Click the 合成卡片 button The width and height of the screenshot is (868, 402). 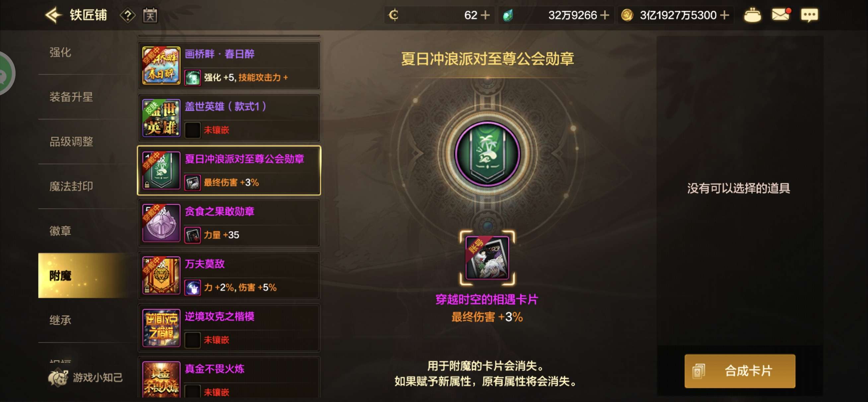click(740, 371)
